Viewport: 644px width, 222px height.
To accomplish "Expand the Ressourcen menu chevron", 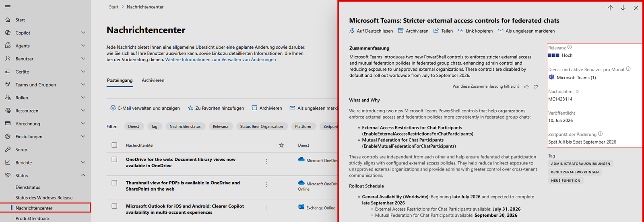I will (x=83, y=110).
